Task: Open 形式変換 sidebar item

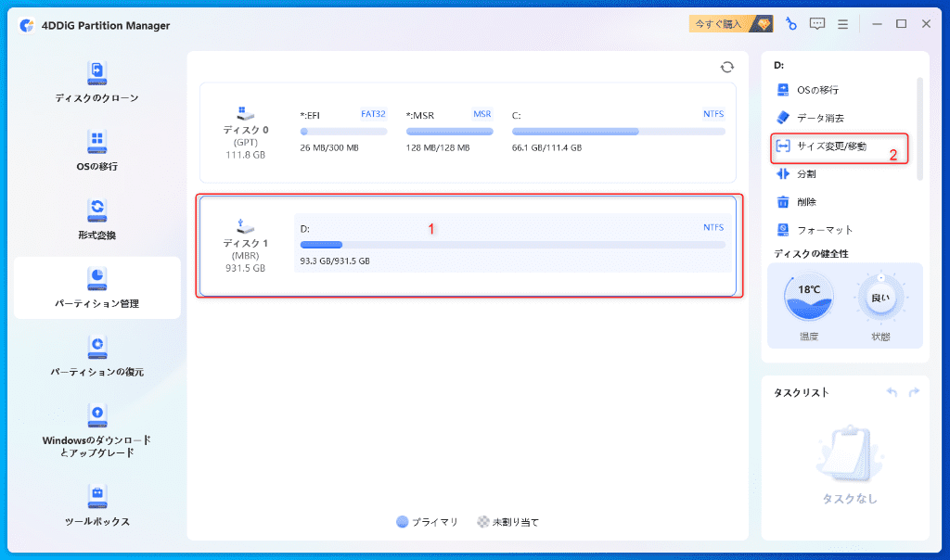Action: coord(96,219)
